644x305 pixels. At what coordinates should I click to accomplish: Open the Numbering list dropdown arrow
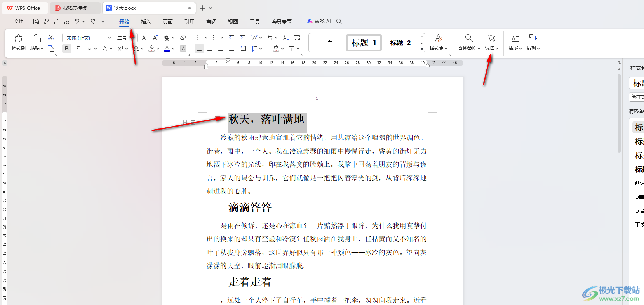222,38
